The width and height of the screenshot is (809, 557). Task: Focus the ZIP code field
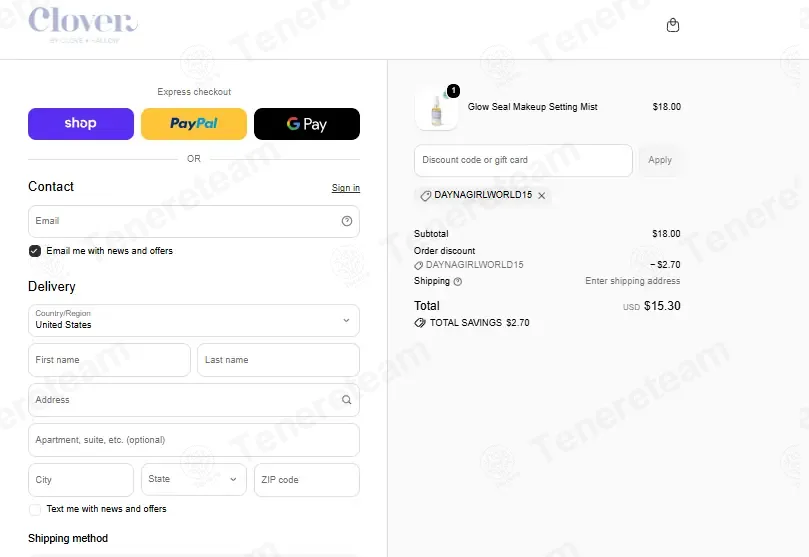pos(307,480)
